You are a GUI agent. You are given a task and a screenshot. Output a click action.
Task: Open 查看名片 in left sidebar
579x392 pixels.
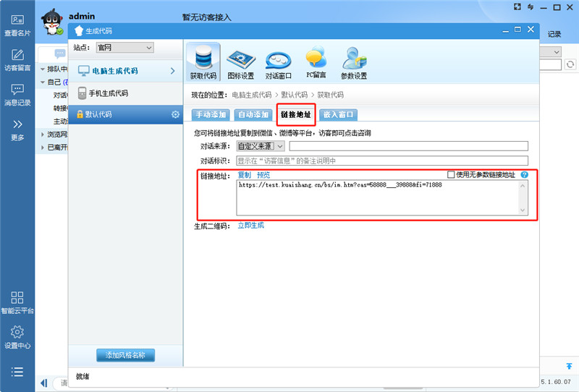tap(17, 26)
